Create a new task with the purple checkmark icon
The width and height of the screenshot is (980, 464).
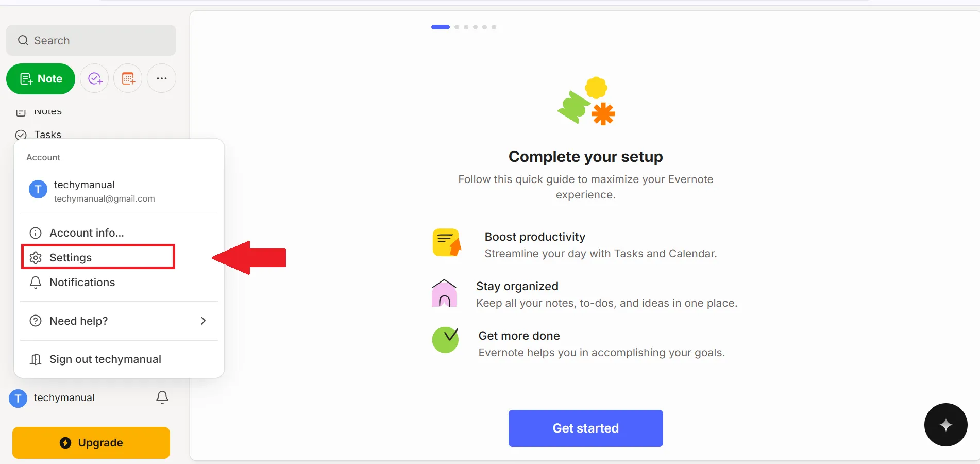click(x=94, y=78)
